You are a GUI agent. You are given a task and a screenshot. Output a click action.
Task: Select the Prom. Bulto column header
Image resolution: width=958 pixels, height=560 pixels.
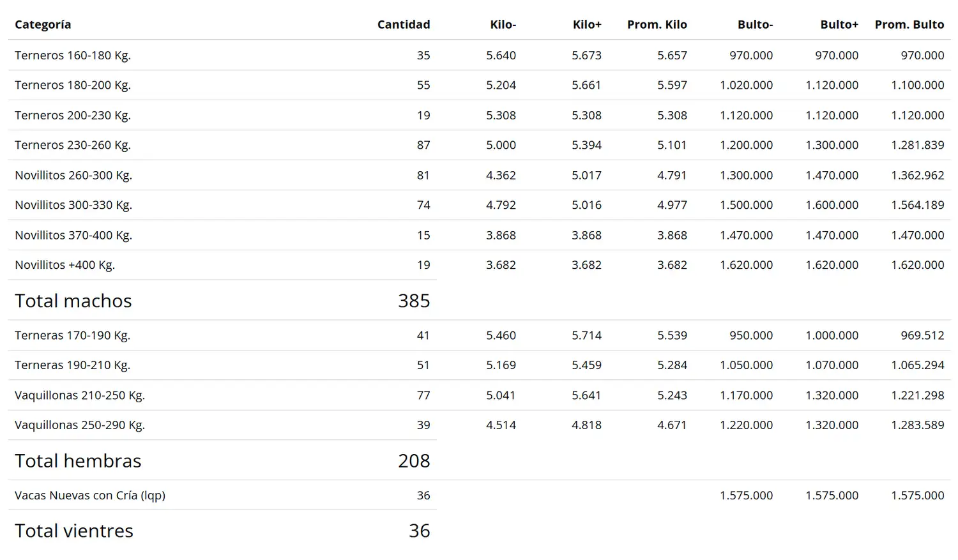pyautogui.click(x=909, y=24)
